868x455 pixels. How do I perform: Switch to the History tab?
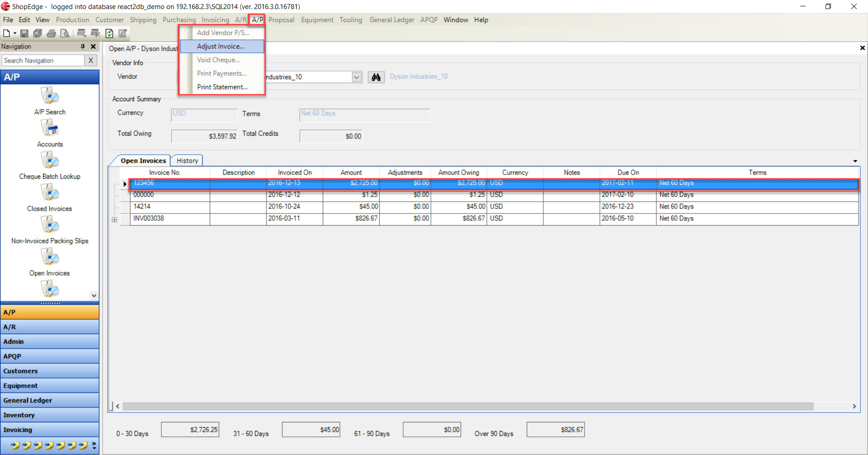click(x=187, y=161)
